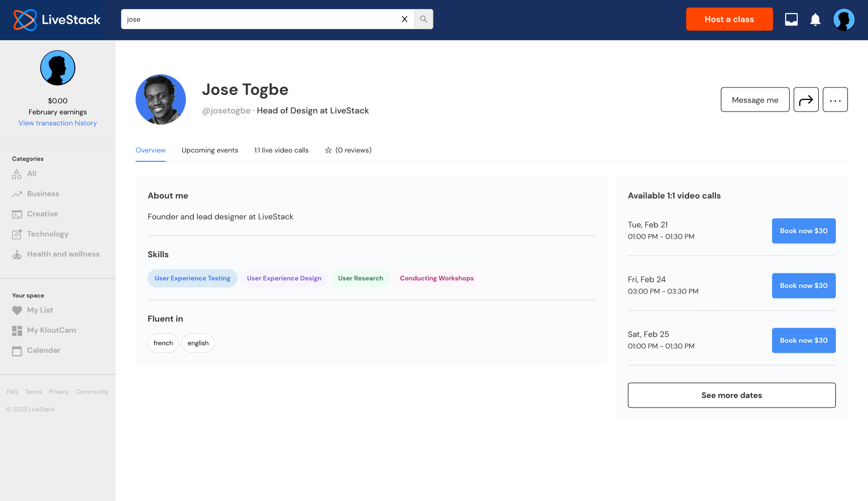Book the Fri, Feb 24 call

804,285
